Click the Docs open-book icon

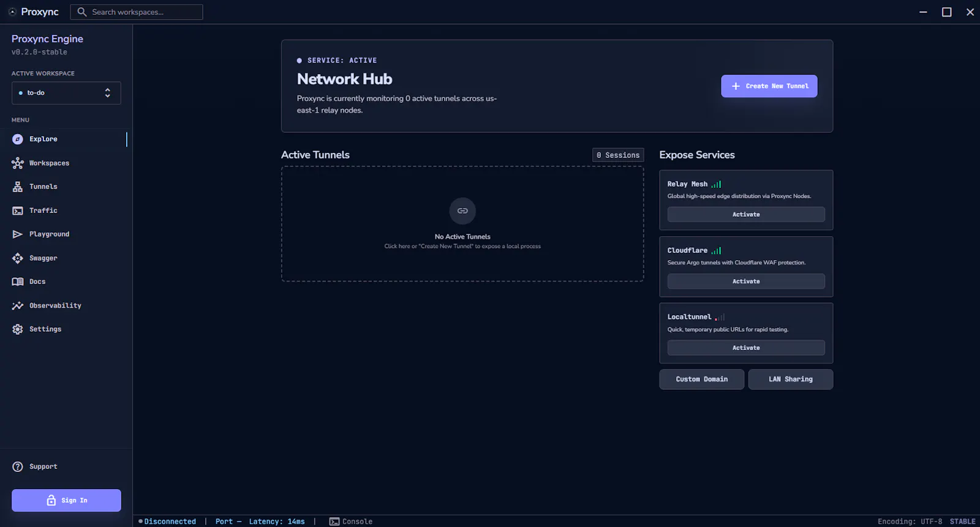(18, 282)
